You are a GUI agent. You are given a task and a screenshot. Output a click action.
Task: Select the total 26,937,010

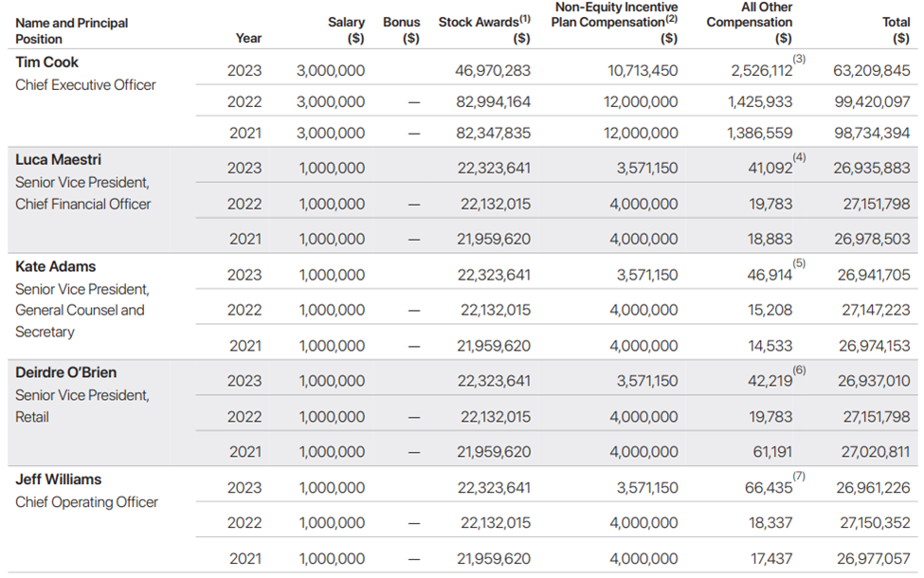874,381
